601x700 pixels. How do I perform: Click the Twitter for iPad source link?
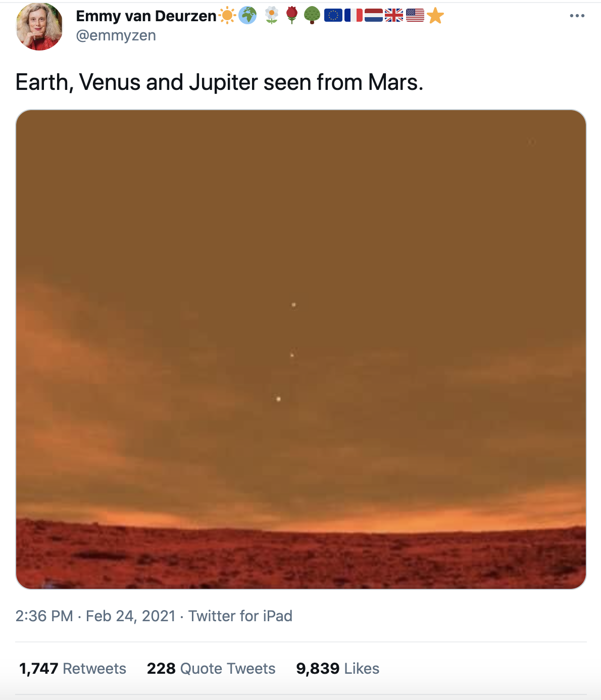point(240,616)
